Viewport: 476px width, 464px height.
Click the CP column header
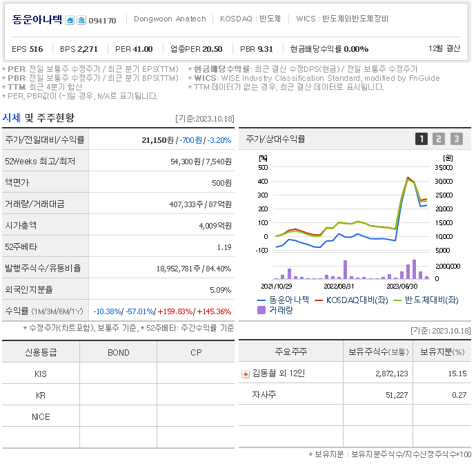(196, 352)
